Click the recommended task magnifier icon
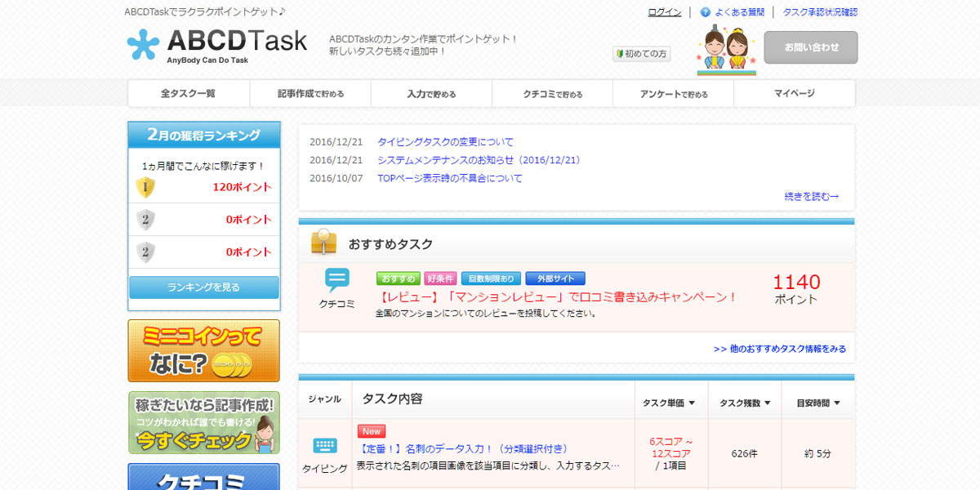This screenshot has width=980, height=490. pyautogui.click(x=323, y=243)
